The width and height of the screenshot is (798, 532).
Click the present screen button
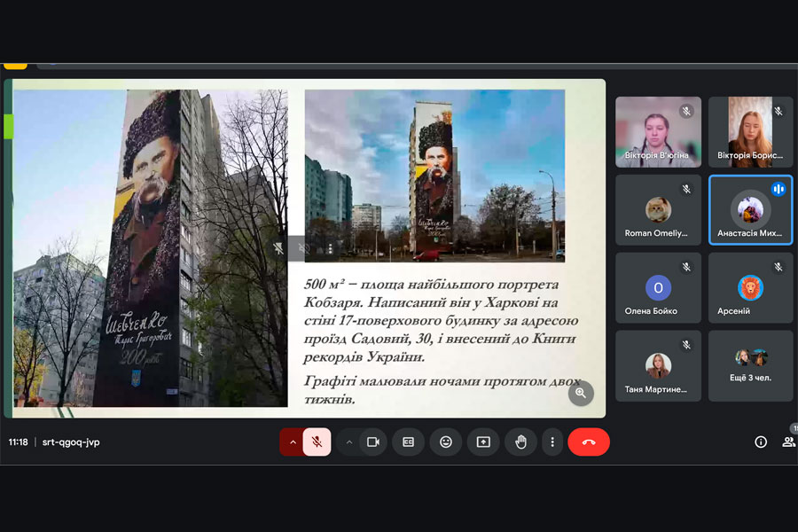[x=483, y=442]
